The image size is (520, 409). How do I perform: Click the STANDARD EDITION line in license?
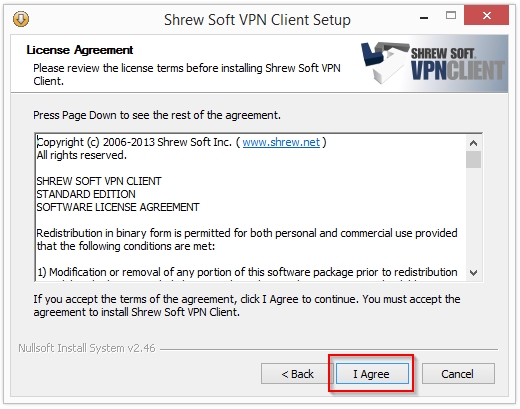tap(86, 194)
